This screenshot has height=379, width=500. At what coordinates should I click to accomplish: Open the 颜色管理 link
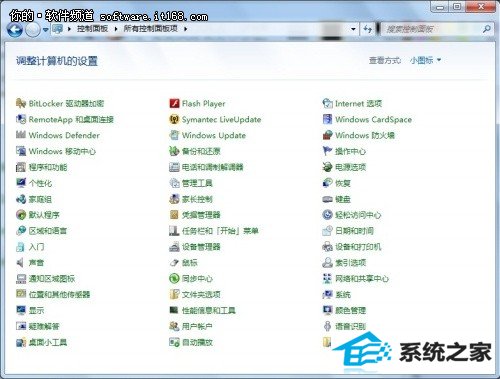pyautogui.click(x=351, y=311)
